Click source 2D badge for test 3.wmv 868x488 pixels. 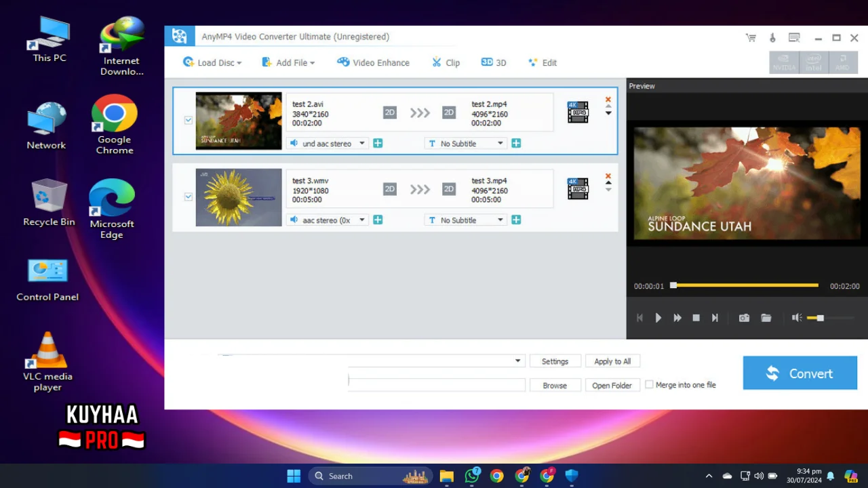pyautogui.click(x=389, y=189)
